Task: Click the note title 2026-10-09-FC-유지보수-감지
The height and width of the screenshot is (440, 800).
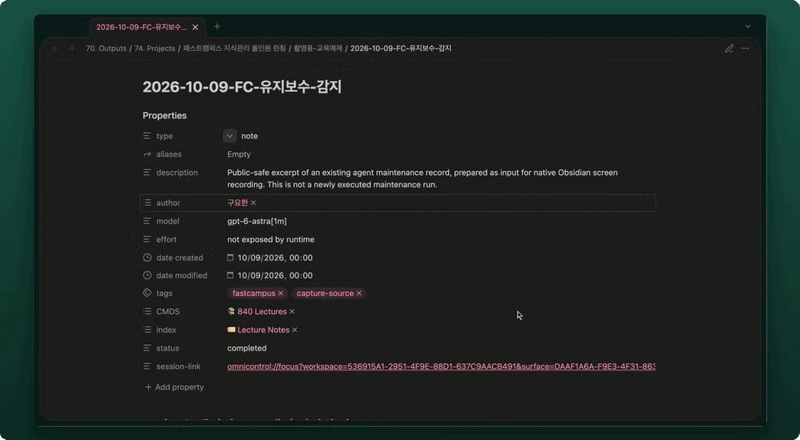Action: tap(242, 87)
